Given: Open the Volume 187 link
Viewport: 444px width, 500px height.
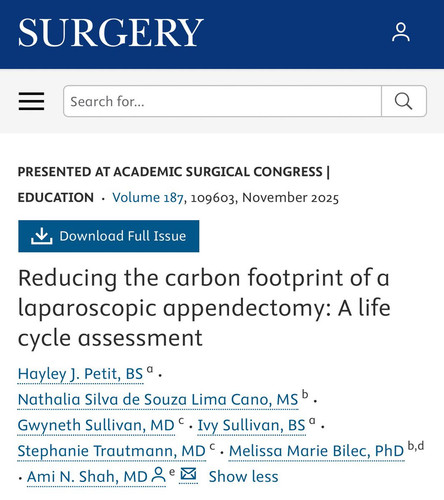Looking at the screenshot, I should point(148,198).
